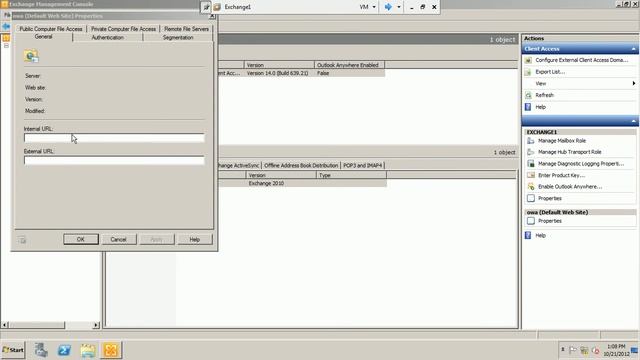Click the blue arrow icon on VM toolbar
Viewport: 640px width, 360px height.
click(x=388, y=7)
